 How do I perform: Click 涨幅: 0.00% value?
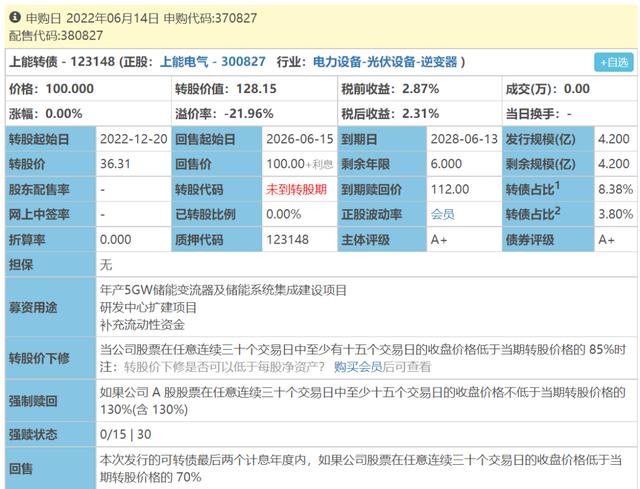pyautogui.click(x=46, y=113)
